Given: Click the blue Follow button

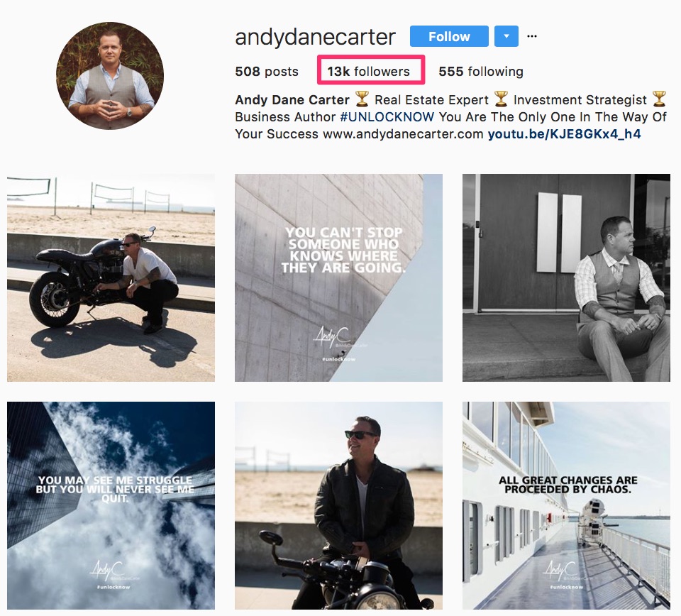Looking at the screenshot, I should [449, 36].
